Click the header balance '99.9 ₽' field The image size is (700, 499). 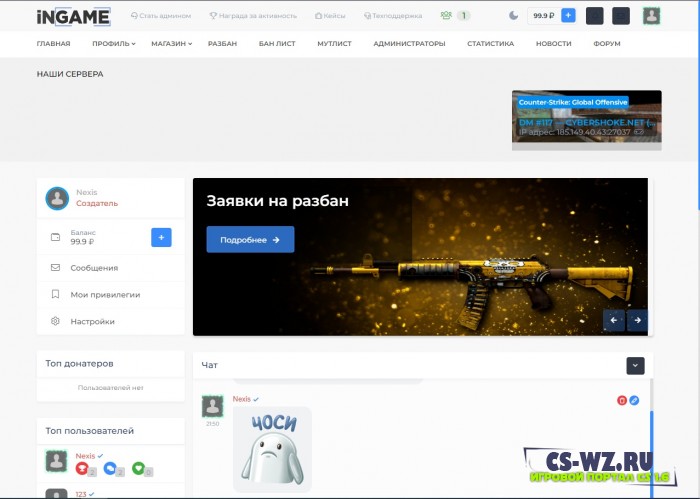point(543,16)
